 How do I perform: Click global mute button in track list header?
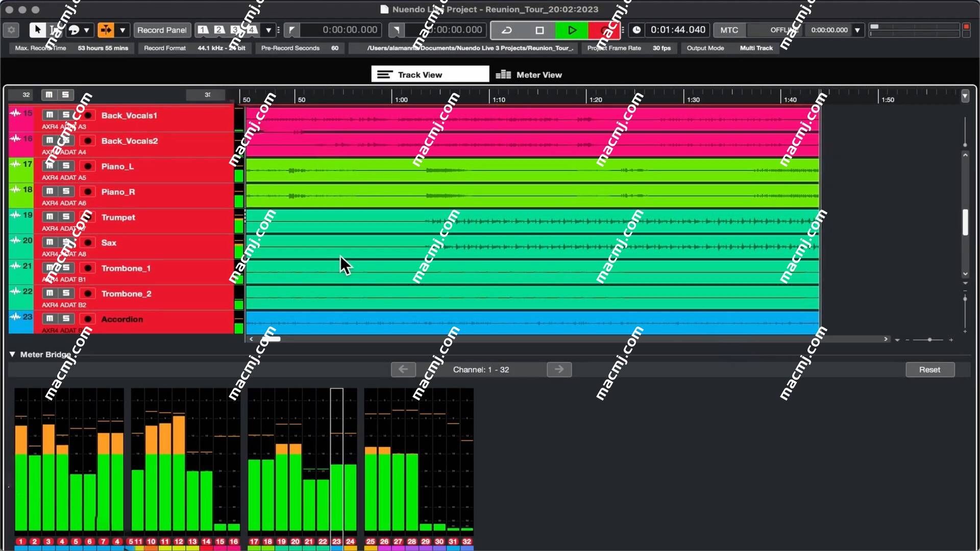49,94
